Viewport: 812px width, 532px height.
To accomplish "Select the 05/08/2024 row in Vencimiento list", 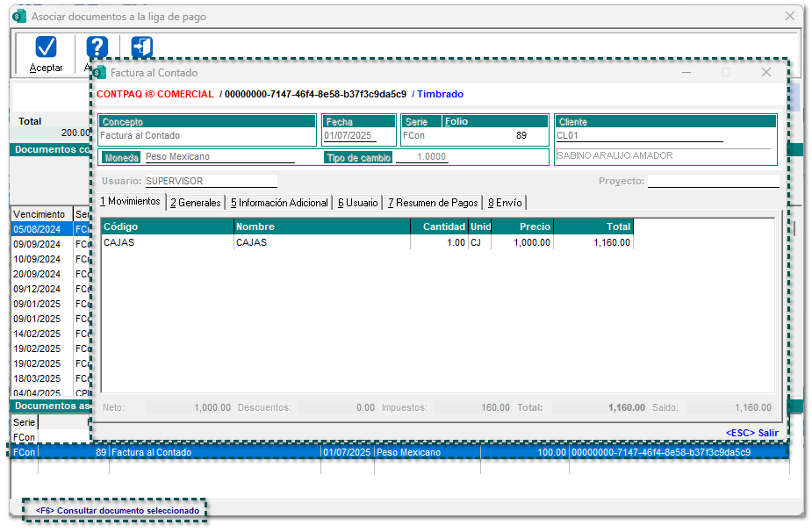I will tap(40, 229).
